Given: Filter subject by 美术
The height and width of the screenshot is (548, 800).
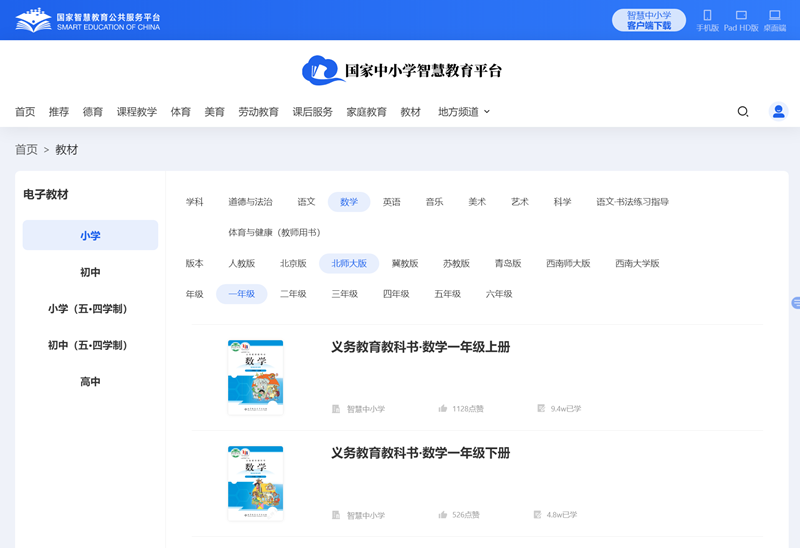Looking at the screenshot, I should tap(477, 202).
